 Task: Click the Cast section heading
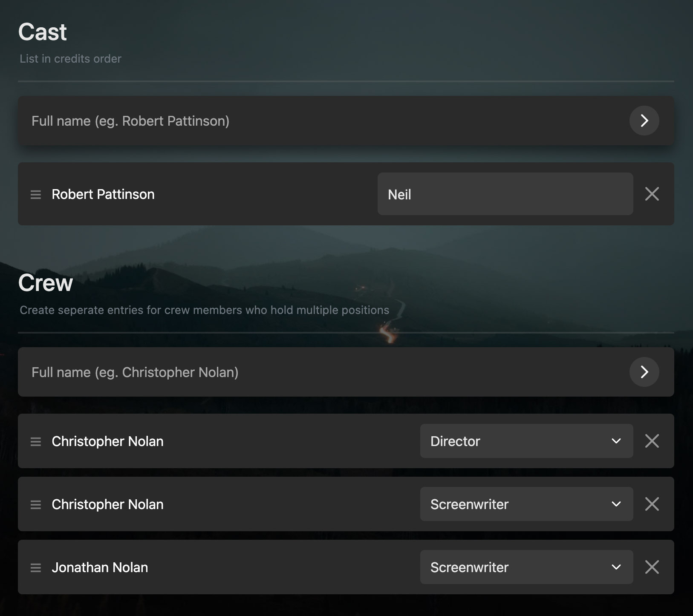(43, 32)
